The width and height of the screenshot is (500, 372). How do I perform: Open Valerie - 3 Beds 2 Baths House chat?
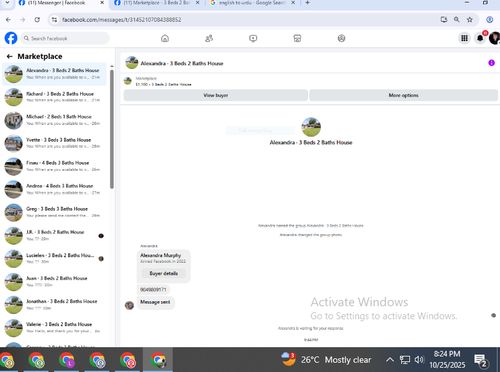54,327
